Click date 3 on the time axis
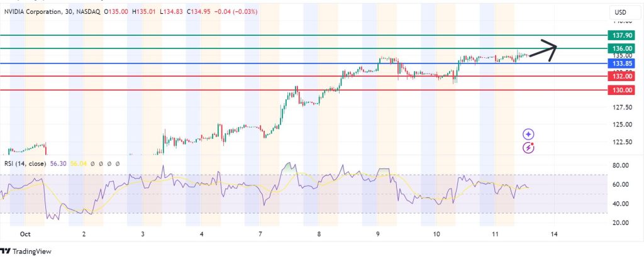Image resolution: width=644 pixels, height=259 pixels. [x=143, y=234]
